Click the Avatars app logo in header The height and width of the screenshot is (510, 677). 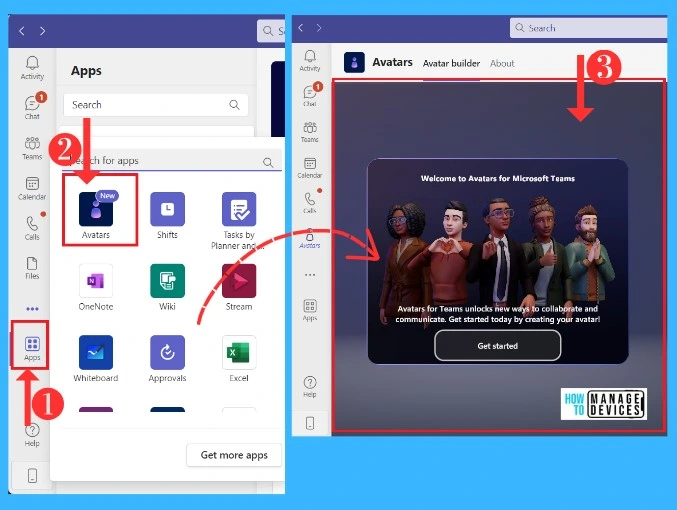(x=354, y=63)
